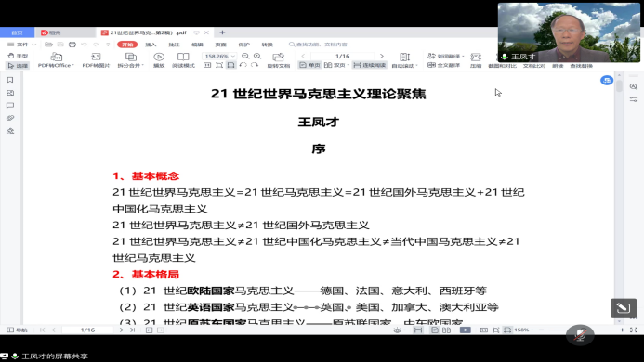Click the zoom out magnifier icon

245,57
